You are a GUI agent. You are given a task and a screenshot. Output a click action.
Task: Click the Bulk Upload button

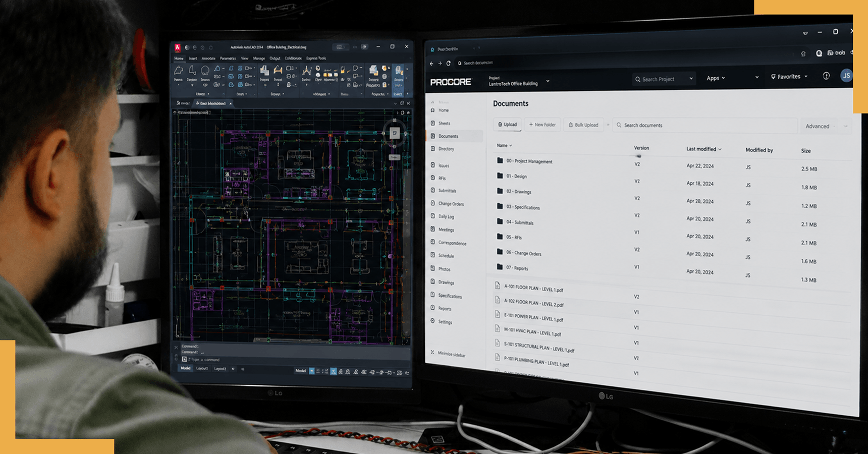click(583, 125)
